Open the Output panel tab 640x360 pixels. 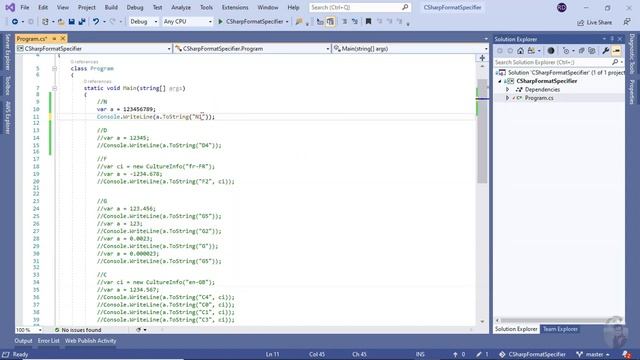tap(23, 341)
